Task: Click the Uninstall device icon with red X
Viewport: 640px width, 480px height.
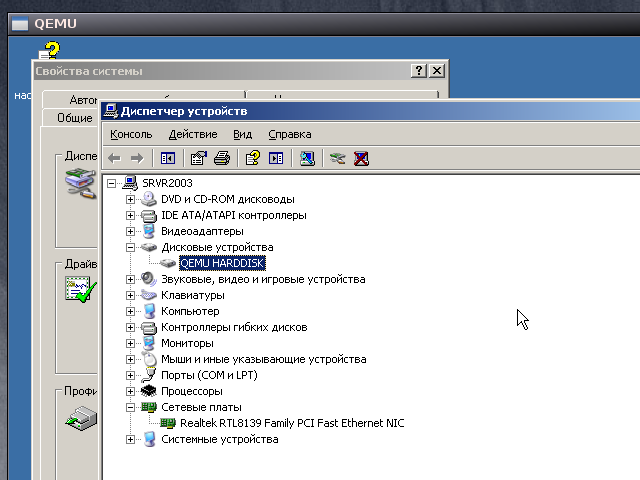Action: tap(361, 158)
